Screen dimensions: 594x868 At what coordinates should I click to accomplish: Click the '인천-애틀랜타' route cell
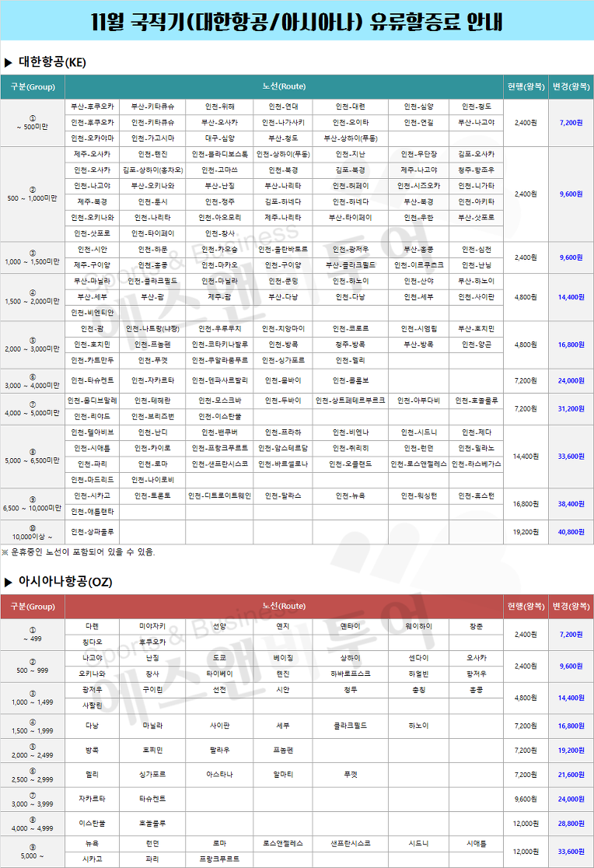(92, 512)
